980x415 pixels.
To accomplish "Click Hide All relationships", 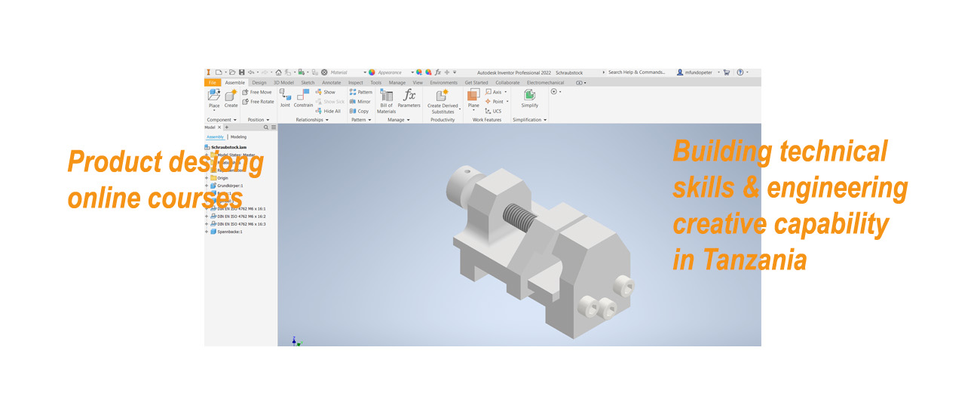I will tap(328, 111).
